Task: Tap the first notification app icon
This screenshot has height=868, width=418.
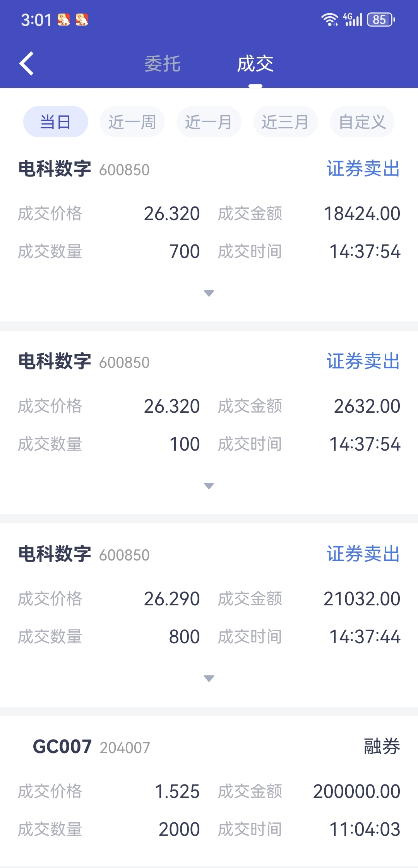Action: pyautogui.click(x=64, y=19)
